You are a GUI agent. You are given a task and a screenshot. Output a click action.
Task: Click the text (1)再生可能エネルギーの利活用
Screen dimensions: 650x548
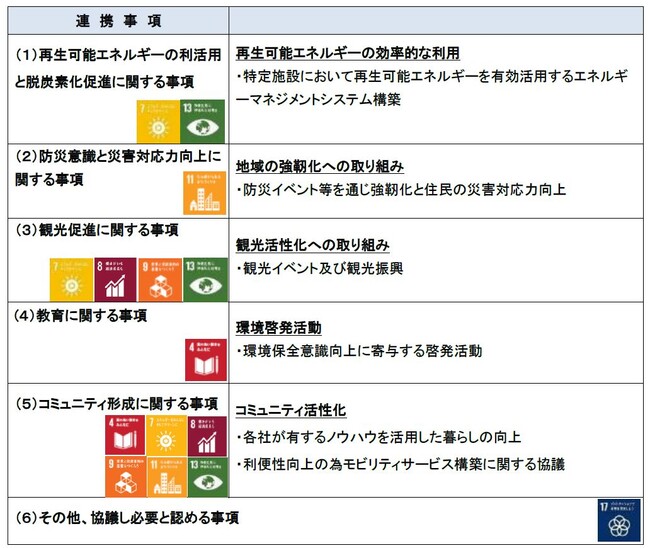tap(118, 55)
